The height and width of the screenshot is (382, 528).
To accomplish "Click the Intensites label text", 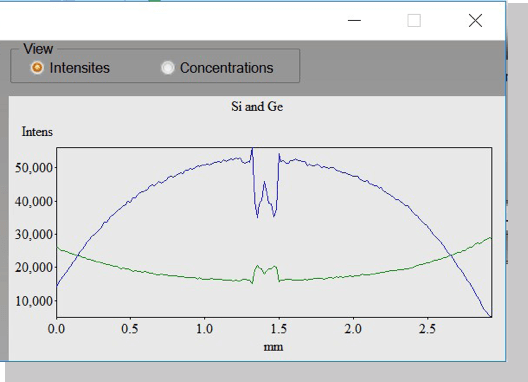I will [79, 68].
